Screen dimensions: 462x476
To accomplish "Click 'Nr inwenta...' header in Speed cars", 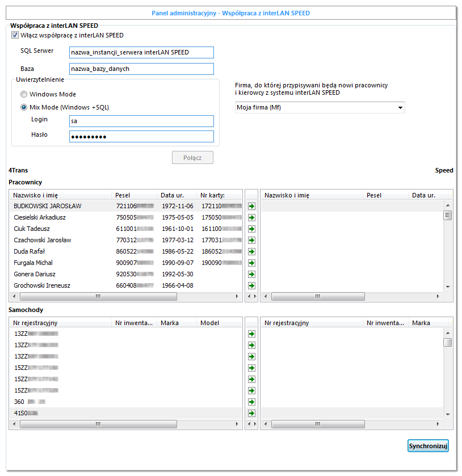I will pos(385,323).
